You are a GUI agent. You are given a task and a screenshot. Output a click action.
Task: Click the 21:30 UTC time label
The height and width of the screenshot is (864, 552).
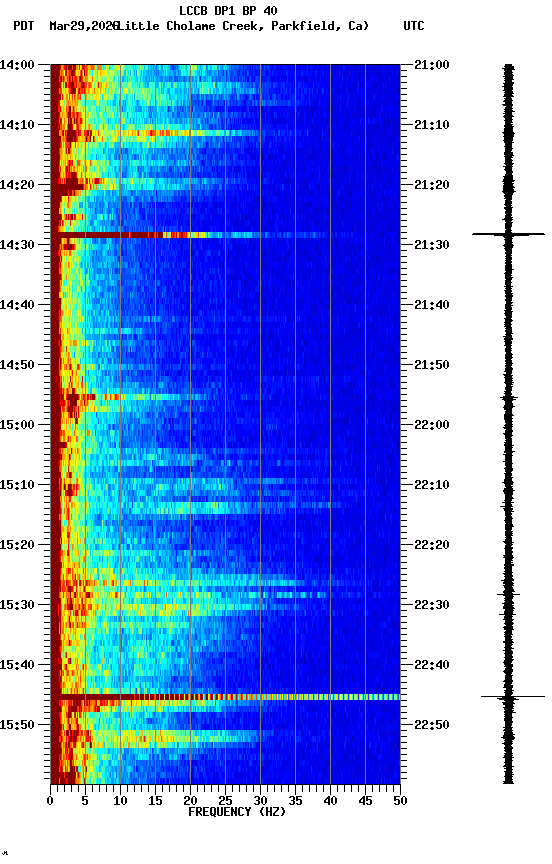[x=432, y=245]
